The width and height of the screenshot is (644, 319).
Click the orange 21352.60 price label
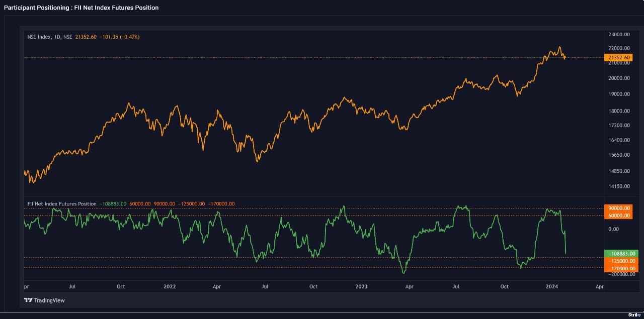619,58
